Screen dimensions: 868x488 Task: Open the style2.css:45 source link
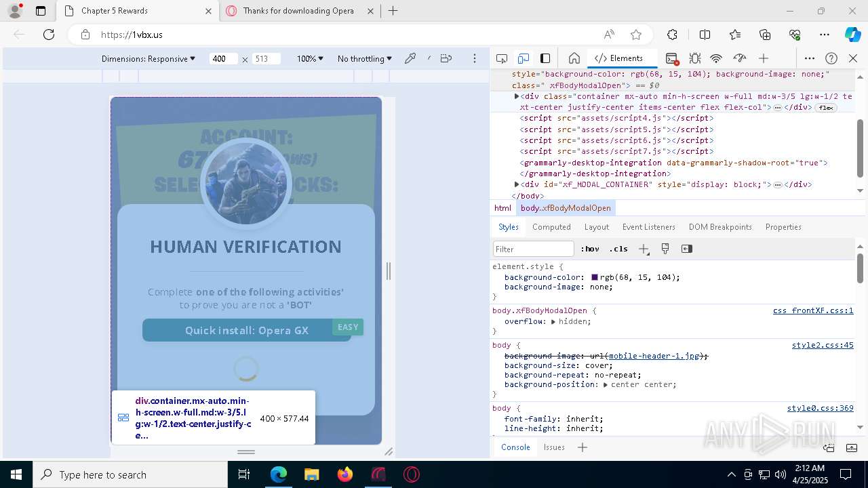click(823, 345)
